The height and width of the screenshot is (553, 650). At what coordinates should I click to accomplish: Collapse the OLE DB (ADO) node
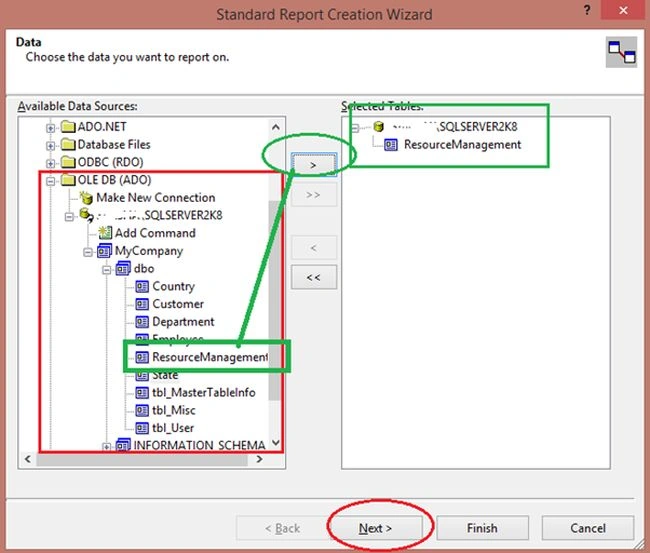click(x=50, y=181)
